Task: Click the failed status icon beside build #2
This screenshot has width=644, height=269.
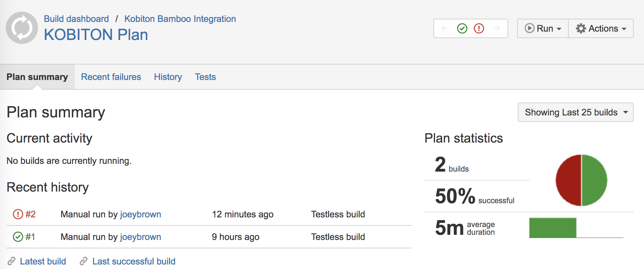Action: tap(18, 214)
